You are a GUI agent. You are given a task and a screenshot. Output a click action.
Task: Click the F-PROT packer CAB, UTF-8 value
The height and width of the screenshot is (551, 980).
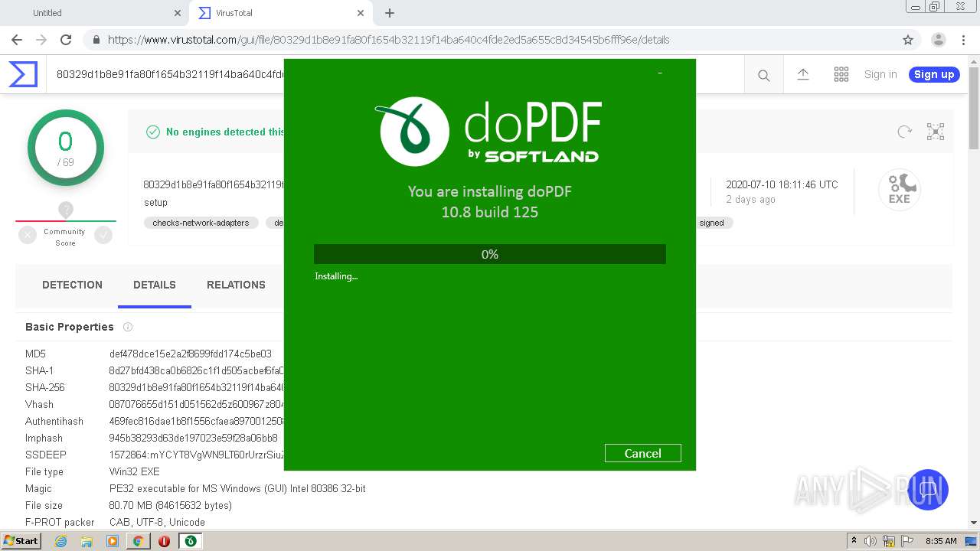click(x=157, y=522)
